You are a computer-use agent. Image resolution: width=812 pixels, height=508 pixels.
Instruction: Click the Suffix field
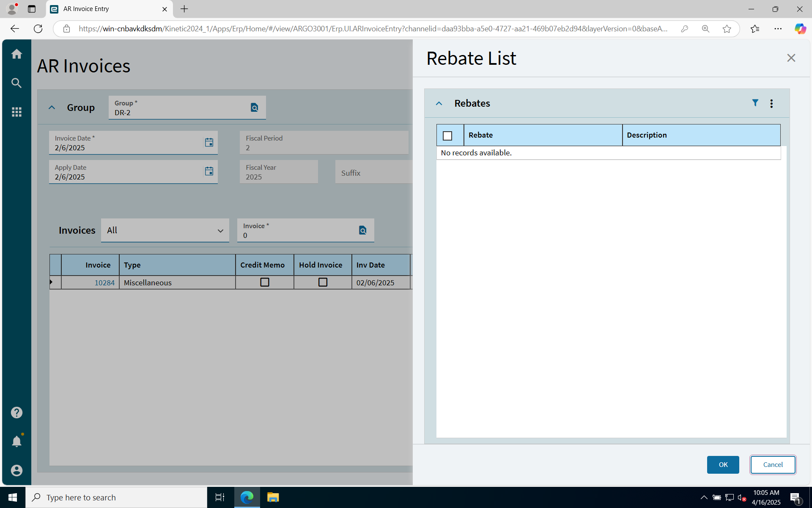coord(374,172)
